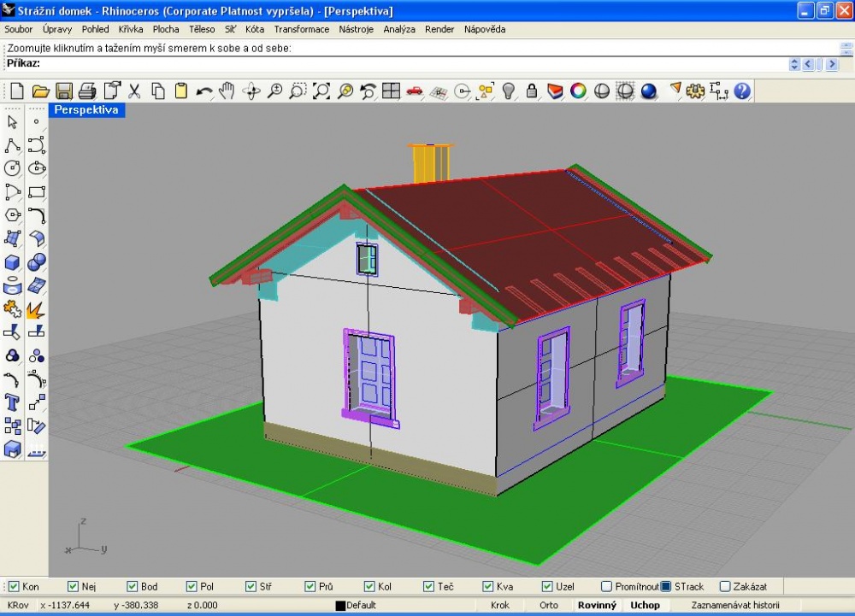Click the light bulb hide objects icon
The image size is (855, 616).
(x=508, y=91)
